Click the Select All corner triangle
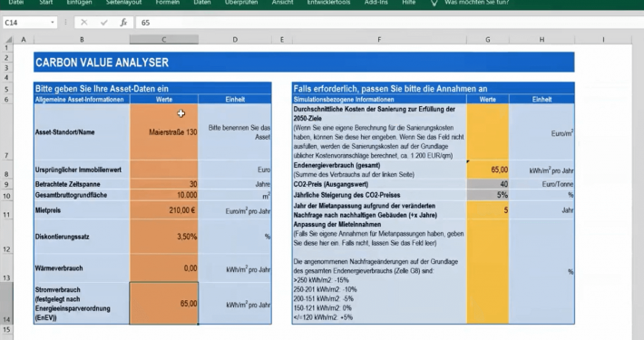 click(x=9, y=40)
